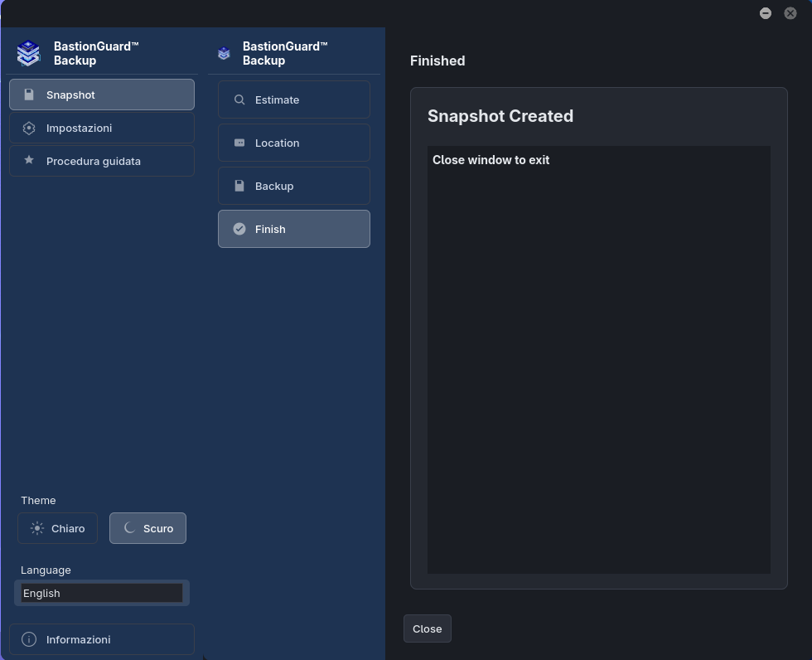Open the Impostazioni settings section
This screenshot has width=812, height=660.
[101, 128]
